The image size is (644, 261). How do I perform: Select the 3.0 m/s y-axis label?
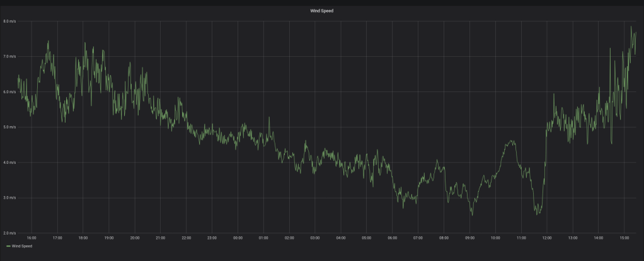[9, 198]
